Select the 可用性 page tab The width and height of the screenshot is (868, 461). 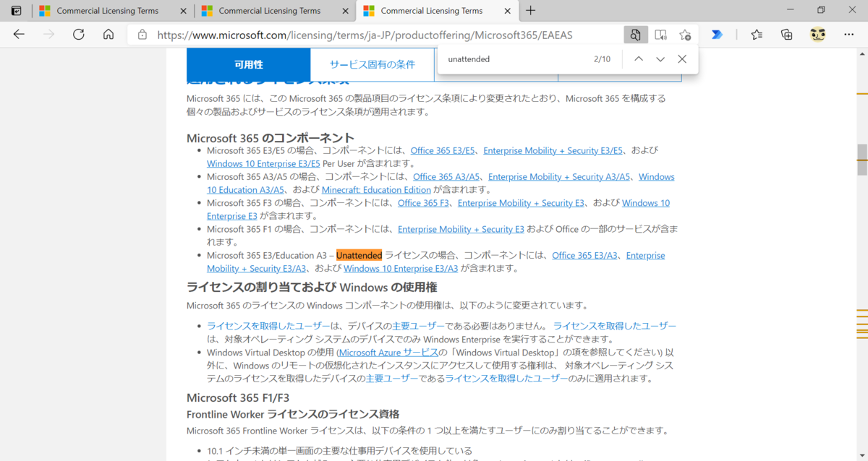click(x=248, y=64)
